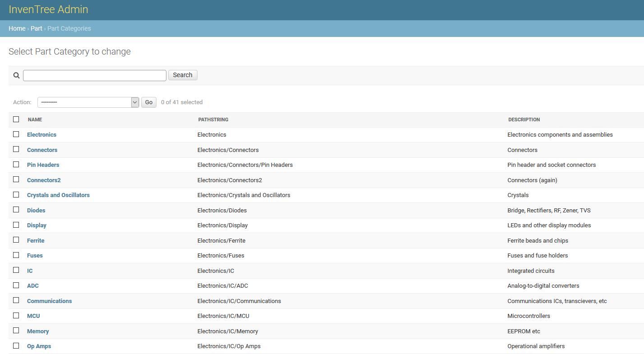Sort by the PATHSTRING column header

[x=212, y=119]
